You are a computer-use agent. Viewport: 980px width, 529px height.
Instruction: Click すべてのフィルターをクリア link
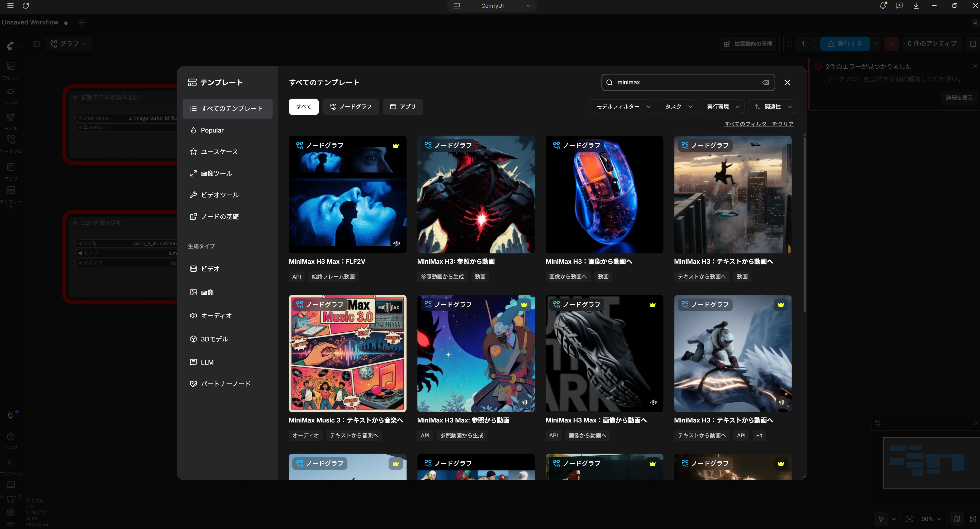tap(759, 124)
